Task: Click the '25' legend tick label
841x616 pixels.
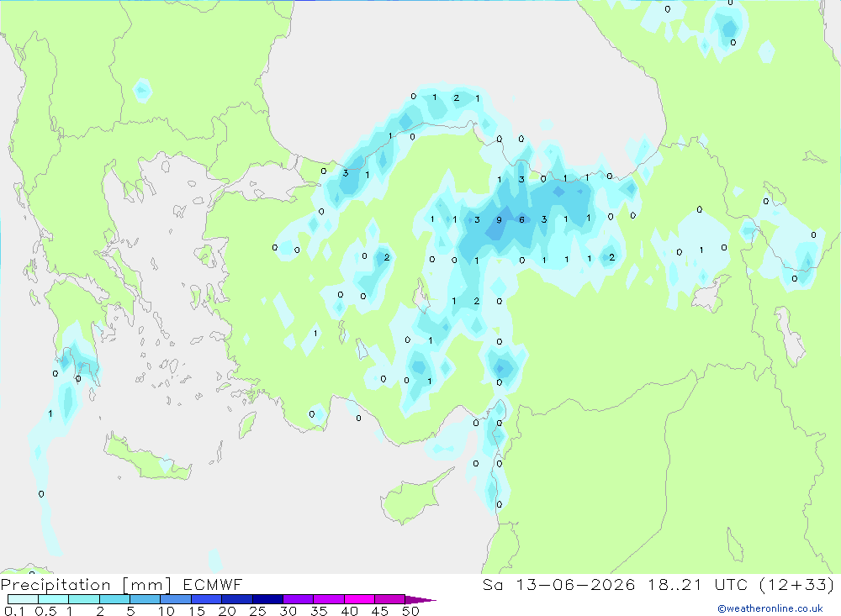Action: coord(258,611)
